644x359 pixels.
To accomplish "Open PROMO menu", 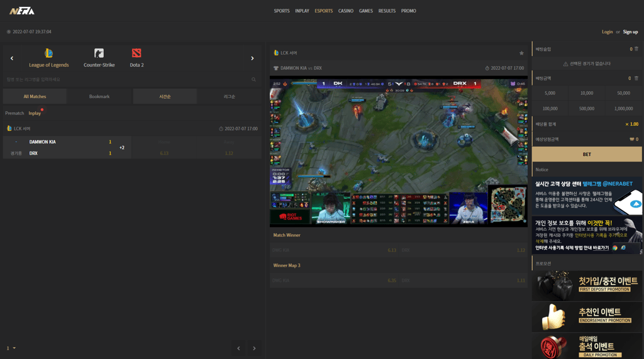I will pyautogui.click(x=409, y=11).
